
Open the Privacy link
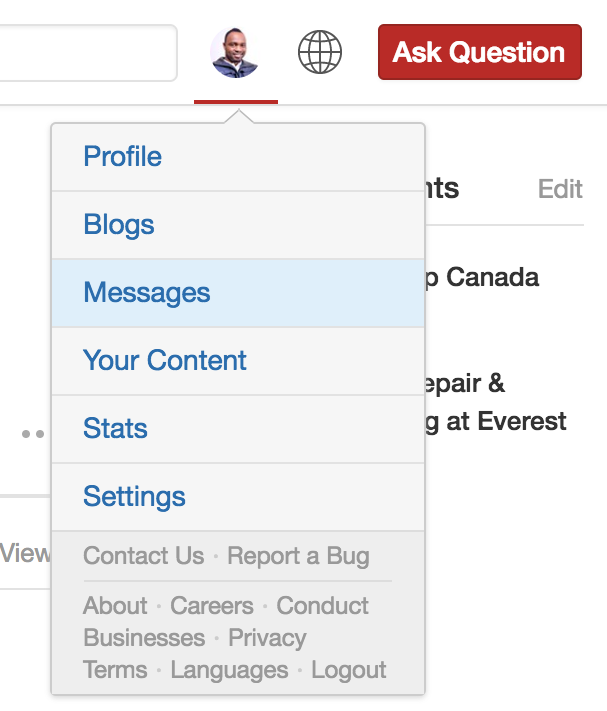point(267,638)
